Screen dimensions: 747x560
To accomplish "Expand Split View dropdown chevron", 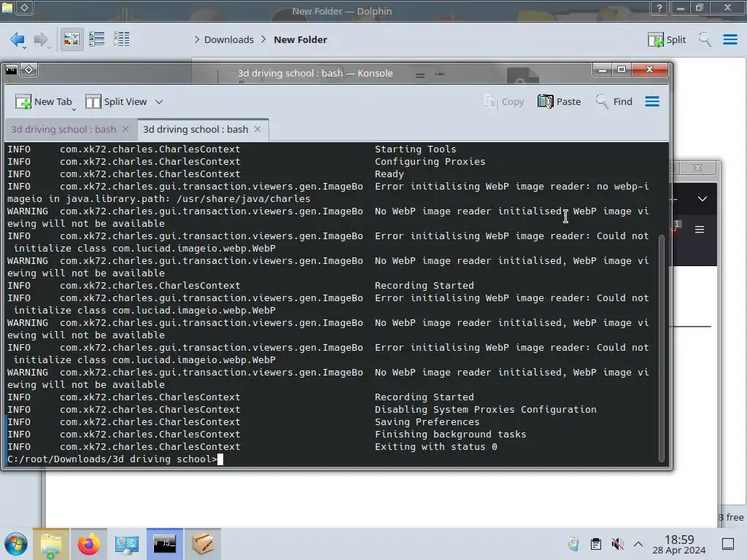I will 159,101.
